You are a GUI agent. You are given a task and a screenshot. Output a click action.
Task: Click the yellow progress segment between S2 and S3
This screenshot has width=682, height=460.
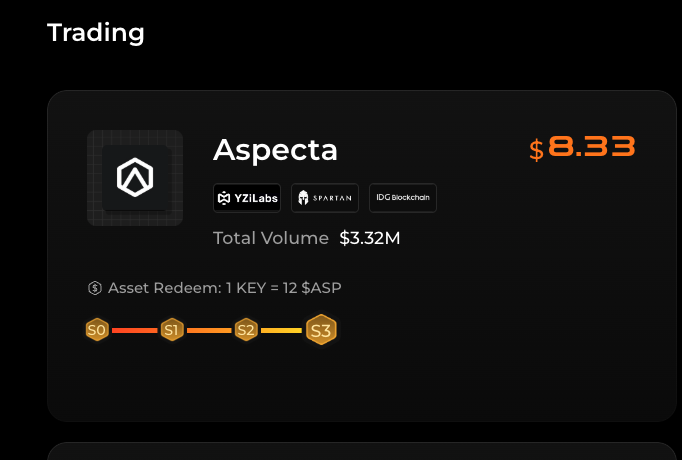pos(281,330)
